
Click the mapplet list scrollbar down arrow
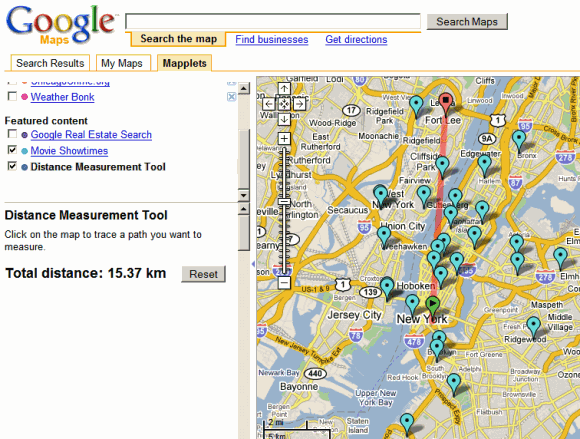pos(244,195)
